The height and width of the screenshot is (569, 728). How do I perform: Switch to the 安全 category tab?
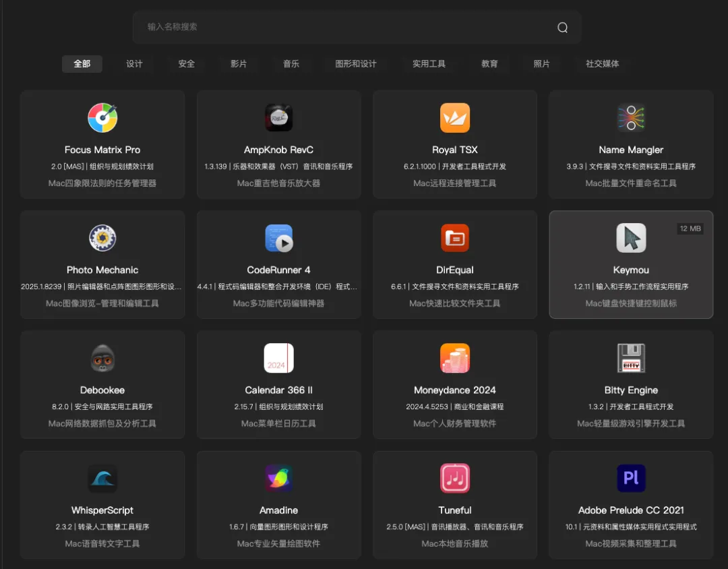(x=187, y=63)
